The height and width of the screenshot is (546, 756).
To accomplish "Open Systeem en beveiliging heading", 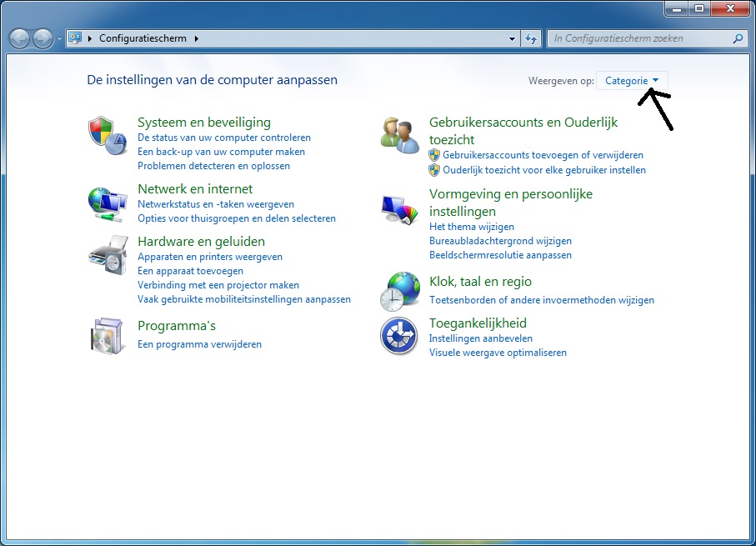I will (204, 123).
